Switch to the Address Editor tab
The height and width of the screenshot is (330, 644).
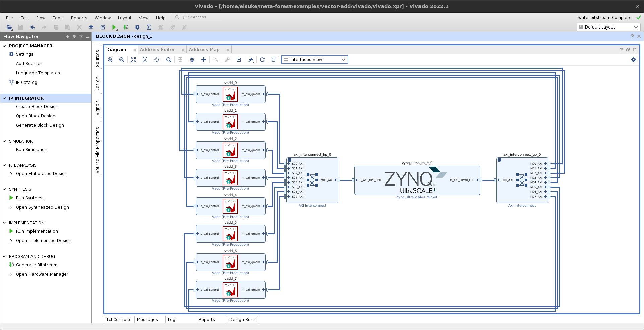tap(157, 50)
